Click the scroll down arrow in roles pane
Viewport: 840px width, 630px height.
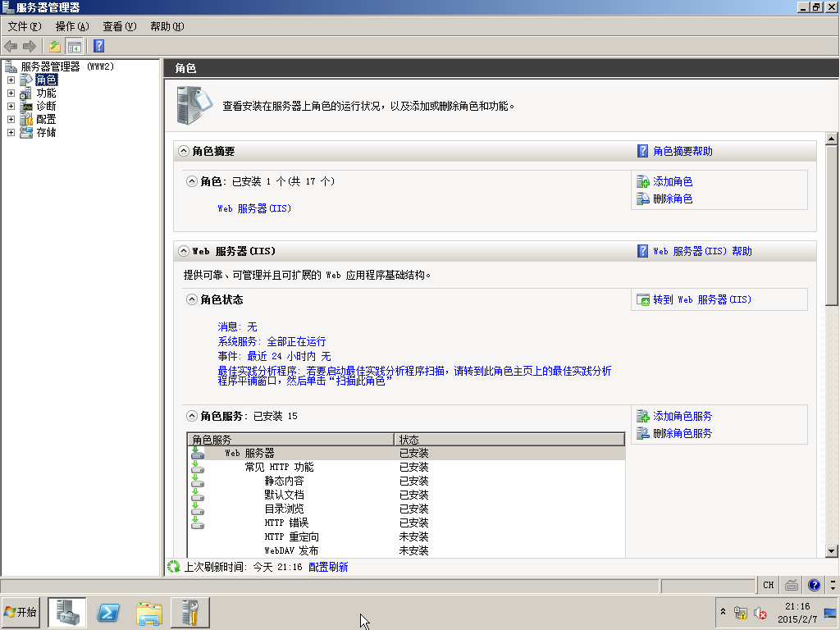pyautogui.click(x=832, y=550)
